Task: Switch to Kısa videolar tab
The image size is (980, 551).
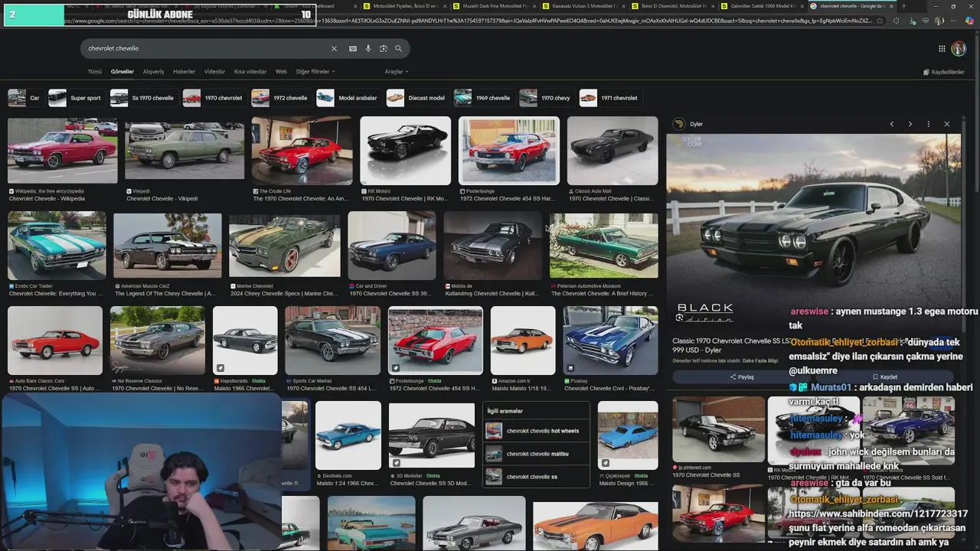Action: pyautogui.click(x=250, y=71)
